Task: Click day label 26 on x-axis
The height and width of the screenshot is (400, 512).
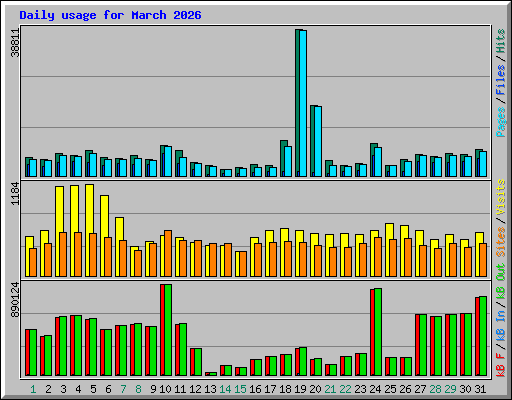Action: tap(405, 389)
